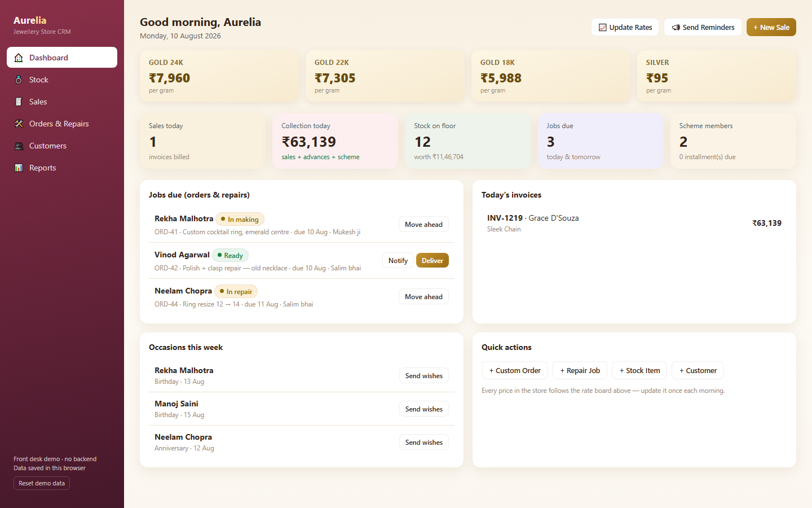The image size is (812, 508).
Task: Click the Dashboard home icon in sidebar
Action: (19, 58)
